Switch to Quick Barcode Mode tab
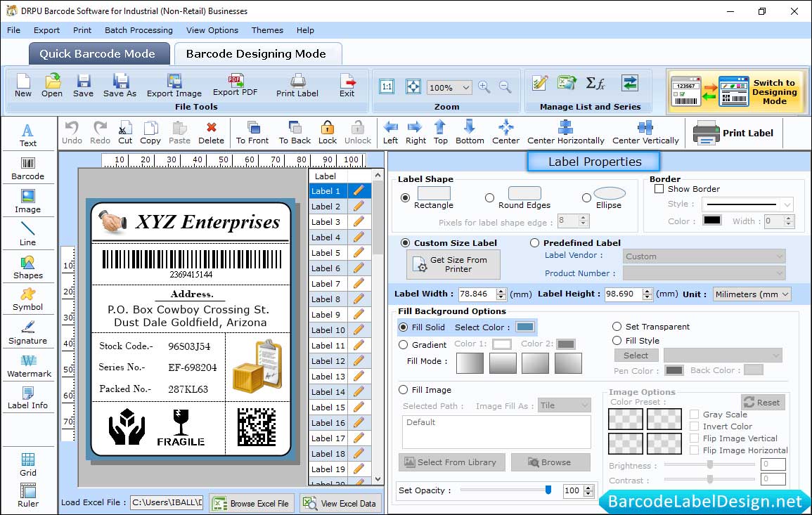Viewport: 812px width, 515px height. click(x=99, y=54)
